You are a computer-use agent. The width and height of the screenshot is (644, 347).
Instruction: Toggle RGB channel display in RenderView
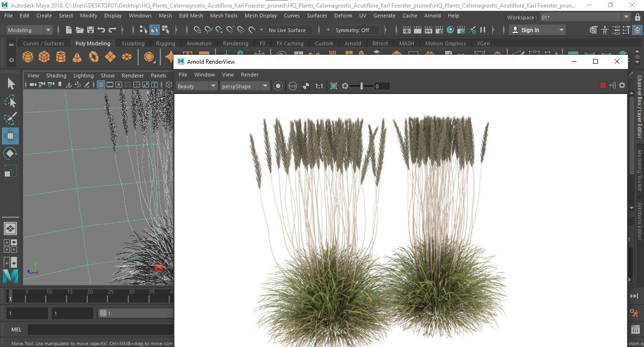tap(293, 86)
